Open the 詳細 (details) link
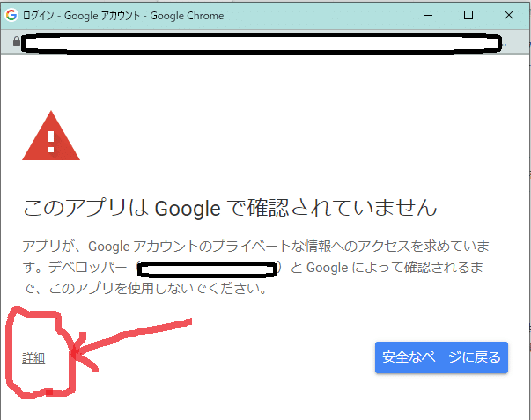531x420 pixels. click(x=33, y=357)
